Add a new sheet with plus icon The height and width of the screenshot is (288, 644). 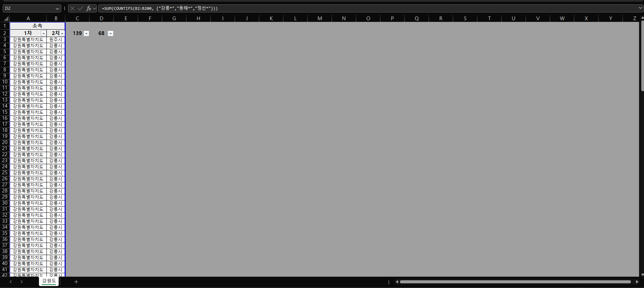point(76,282)
